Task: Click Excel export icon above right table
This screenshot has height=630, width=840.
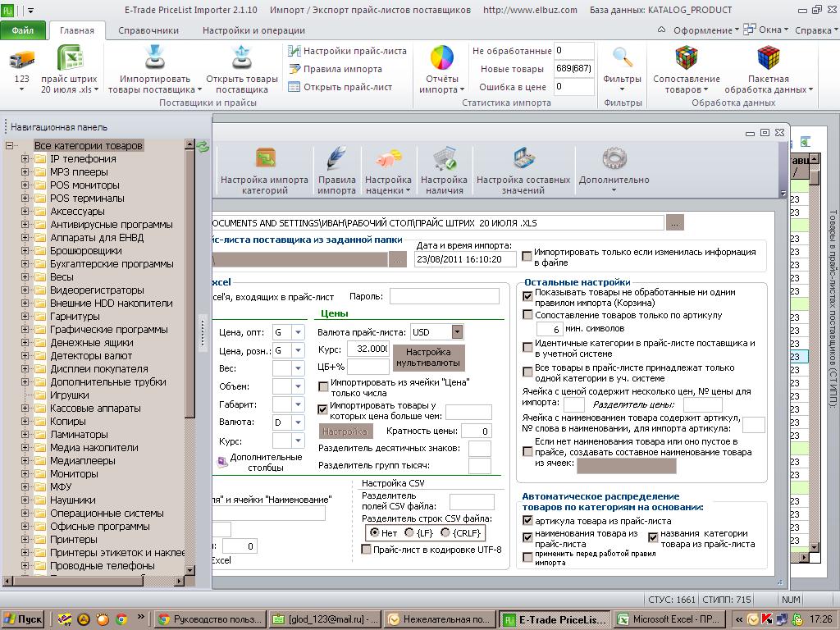Action: pyautogui.click(x=805, y=141)
